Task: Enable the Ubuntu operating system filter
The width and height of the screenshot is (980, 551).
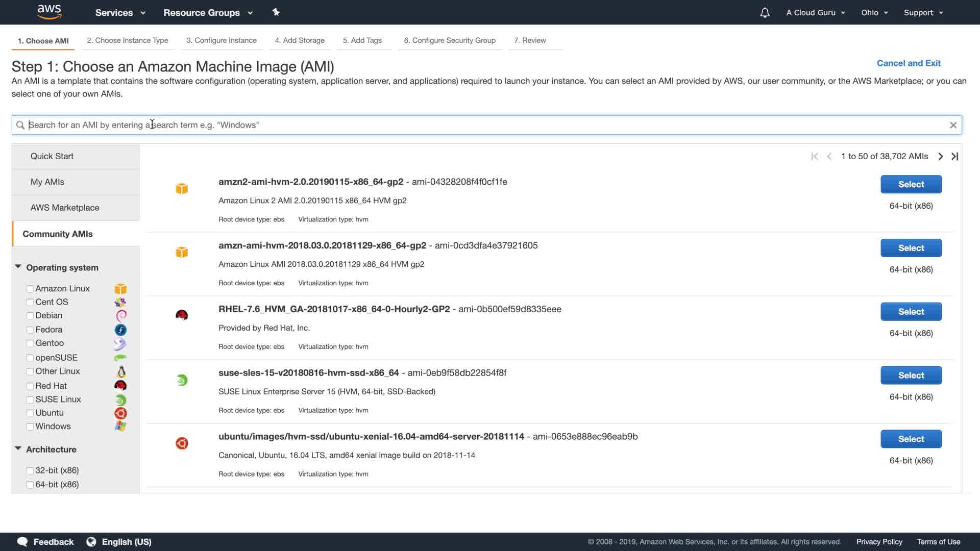Action: [x=30, y=413]
